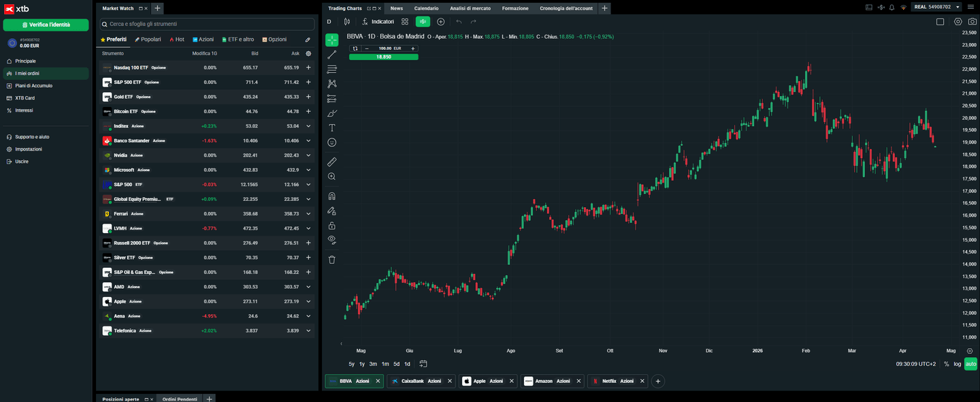Toggle the green one-click trading button
Viewport: 980px width, 402px height.
click(423, 22)
